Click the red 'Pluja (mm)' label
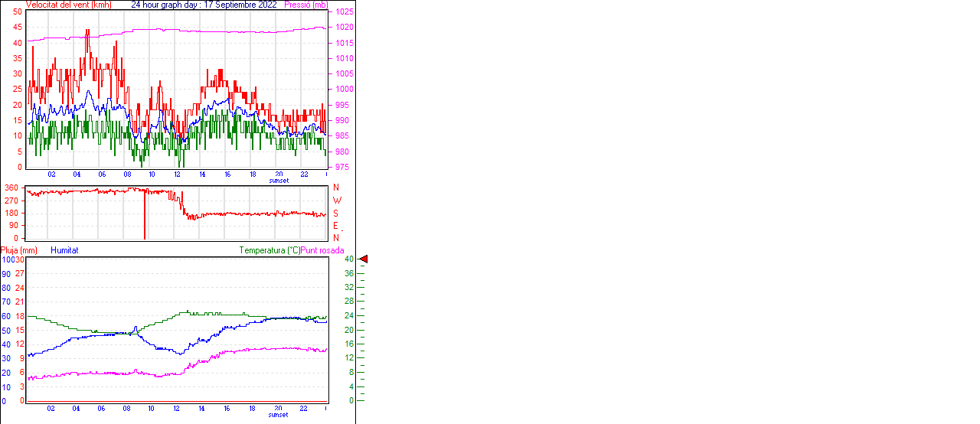The width and height of the screenshot is (980, 424). pyautogui.click(x=19, y=250)
